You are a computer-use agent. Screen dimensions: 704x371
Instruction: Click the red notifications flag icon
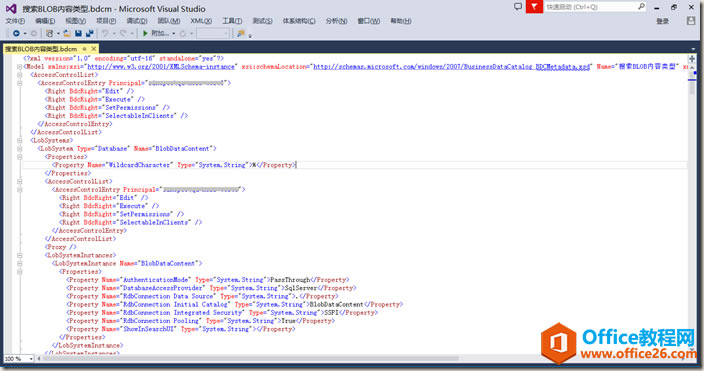coord(534,7)
